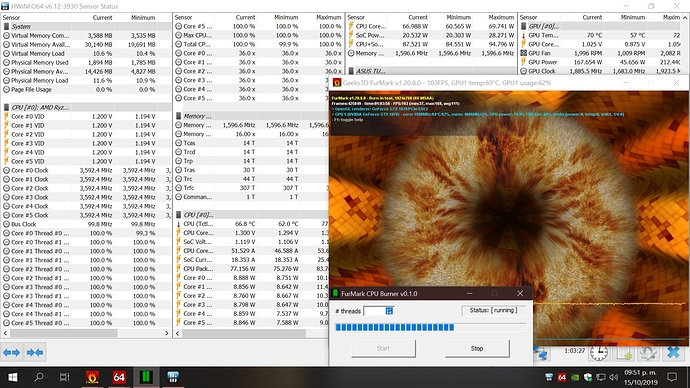
Task: Click first panel horizontal scrollbar left arrow
Action: pyautogui.click(x=5, y=333)
